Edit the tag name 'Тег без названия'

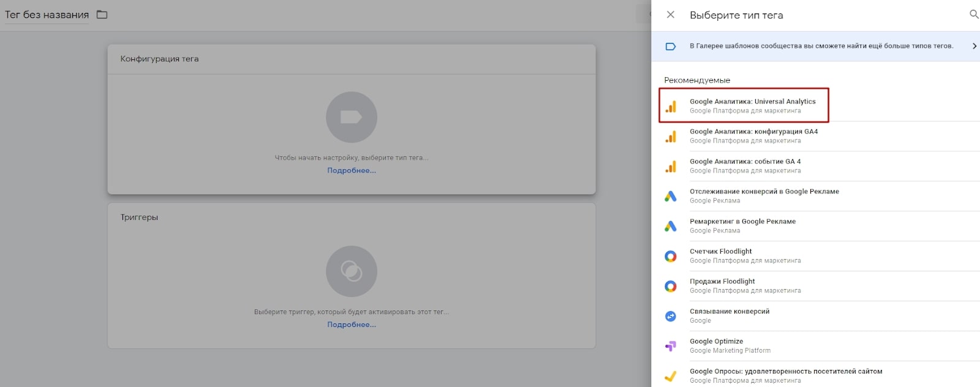click(47, 15)
